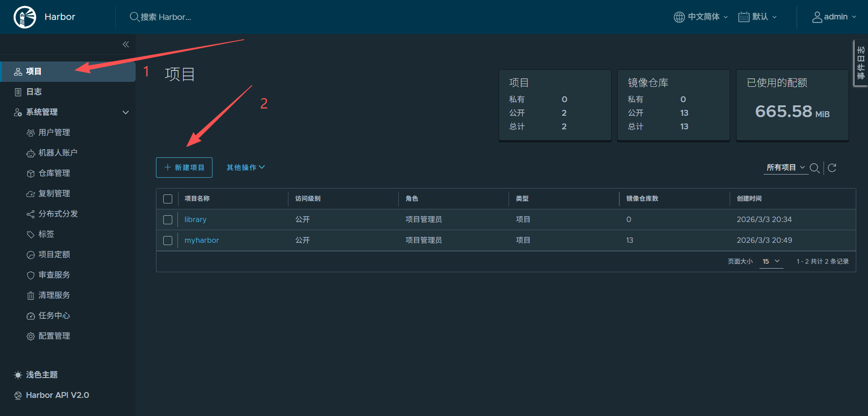Screen dimensions: 868x416
Task: Click the 标签 tag icon
Action: pos(30,234)
